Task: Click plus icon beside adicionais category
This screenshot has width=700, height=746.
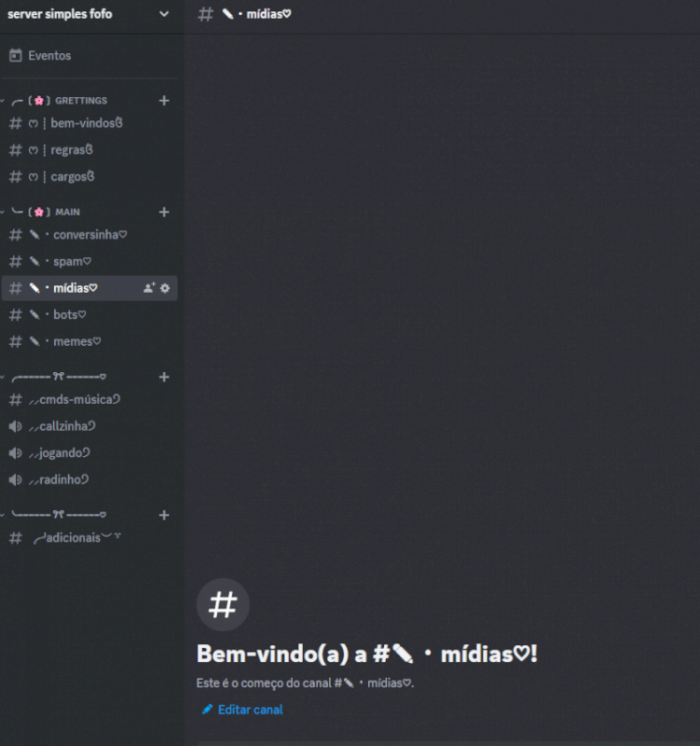Action: coord(164,516)
